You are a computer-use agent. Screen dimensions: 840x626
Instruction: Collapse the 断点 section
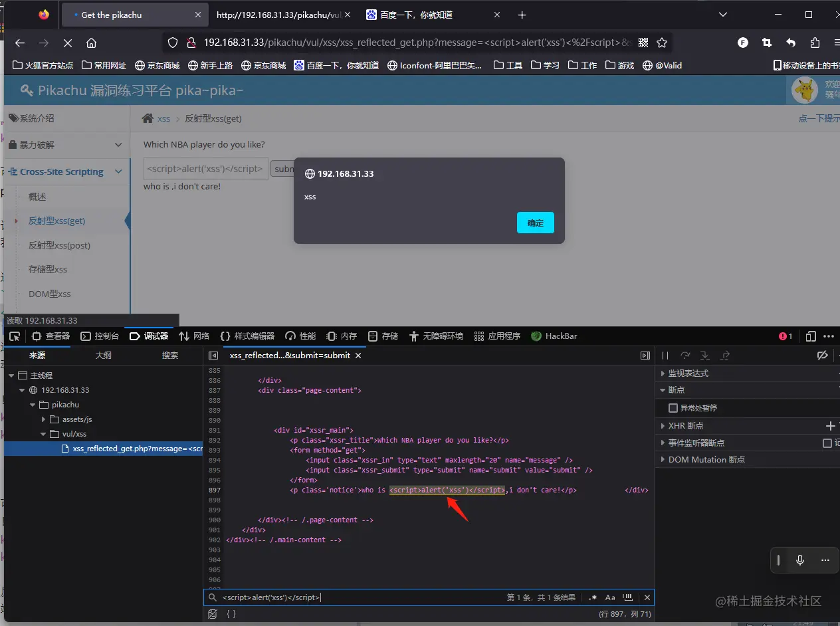(663, 390)
